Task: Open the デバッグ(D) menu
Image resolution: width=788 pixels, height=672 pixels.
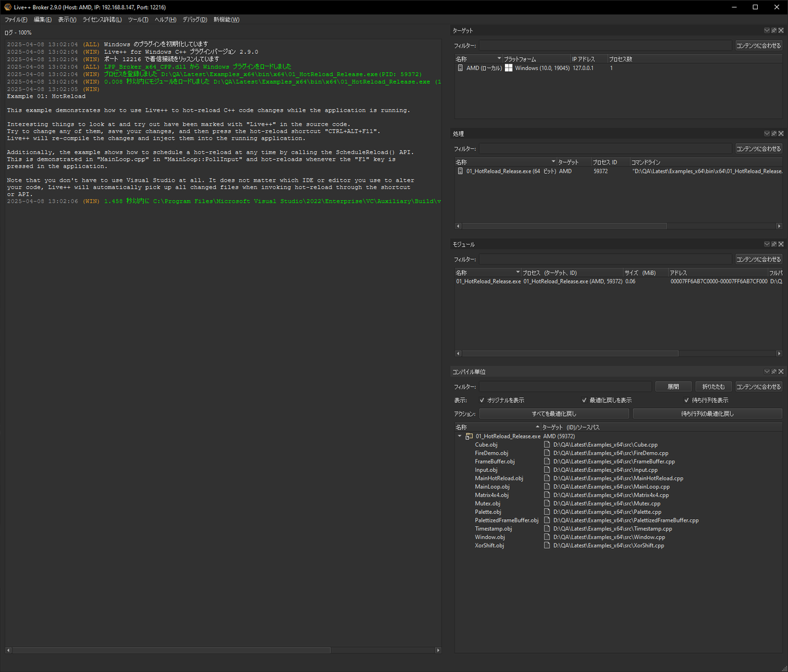Action: click(194, 20)
